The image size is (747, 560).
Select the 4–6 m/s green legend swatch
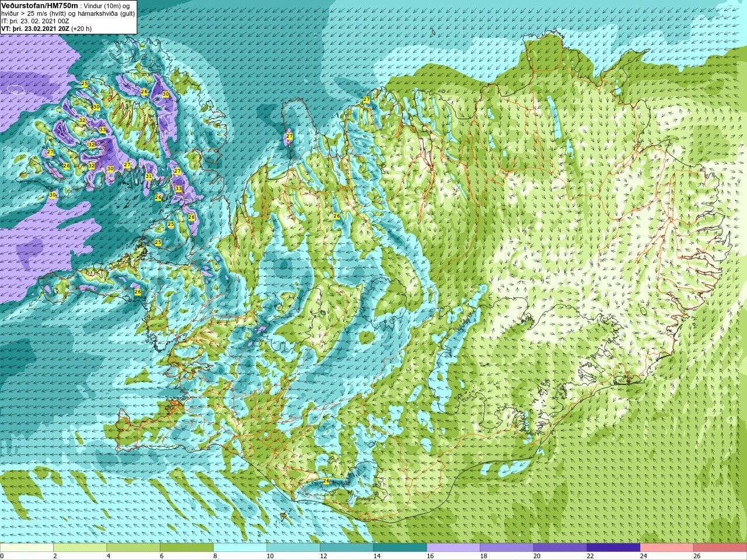133,548
